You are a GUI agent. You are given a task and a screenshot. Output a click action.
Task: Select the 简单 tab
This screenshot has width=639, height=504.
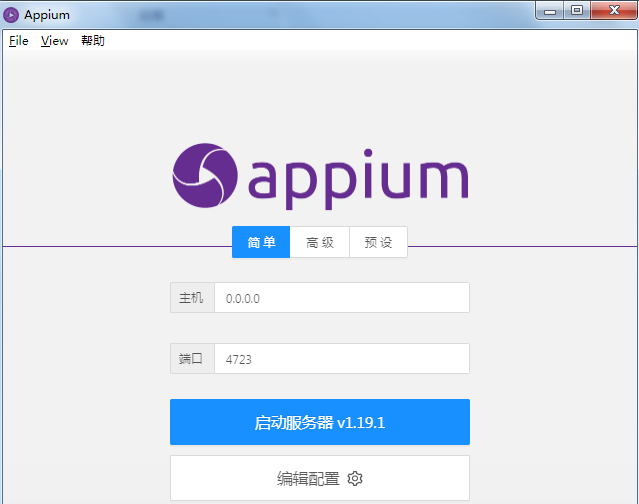coord(261,242)
